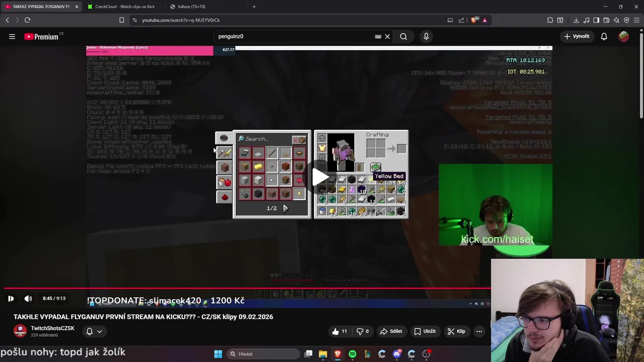Open the Brave Playlist music note icon

coord(586,20)
